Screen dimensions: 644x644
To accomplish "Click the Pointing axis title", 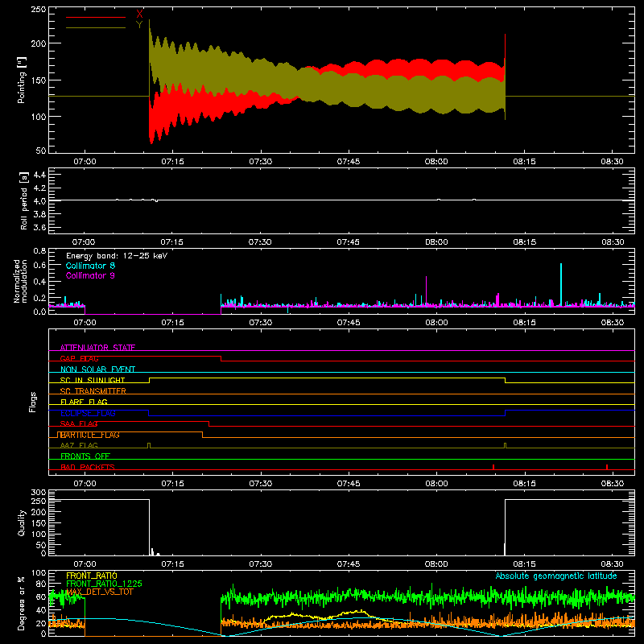I will [22, 80].
